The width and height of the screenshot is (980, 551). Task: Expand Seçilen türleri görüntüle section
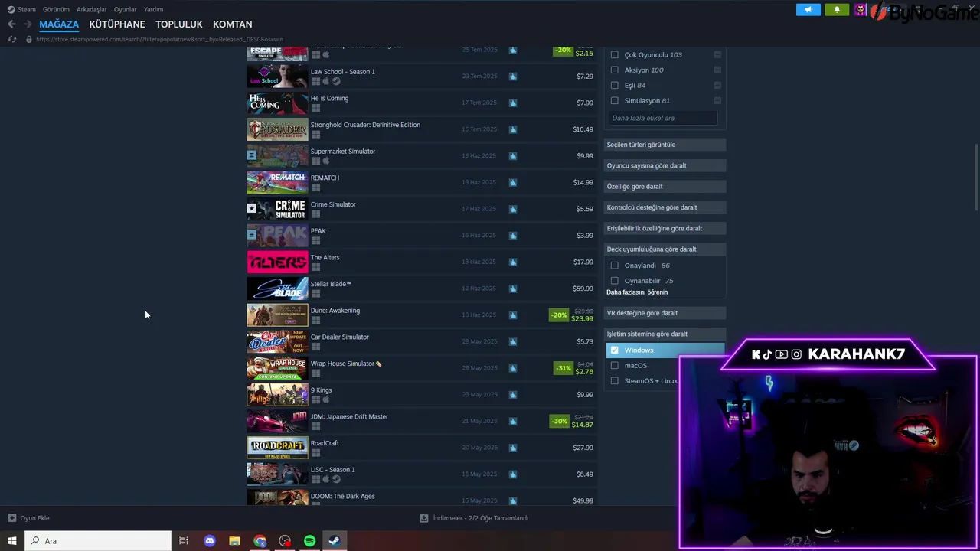665,145
